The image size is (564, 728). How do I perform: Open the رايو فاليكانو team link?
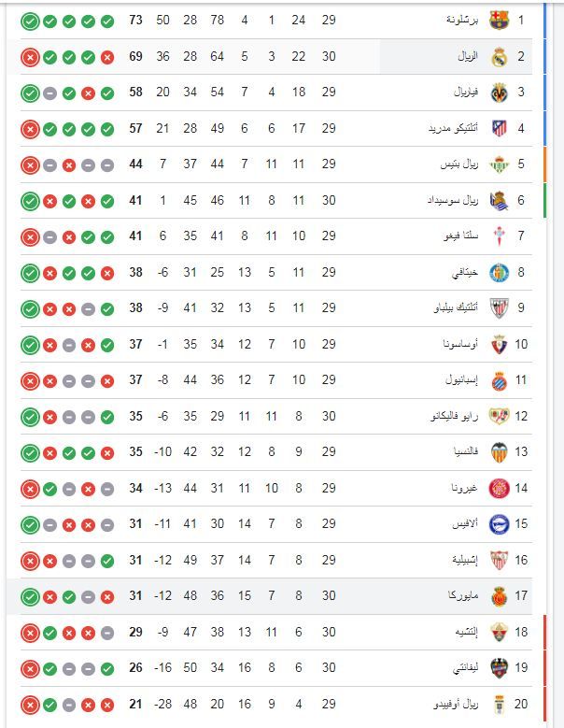(453, 416)
